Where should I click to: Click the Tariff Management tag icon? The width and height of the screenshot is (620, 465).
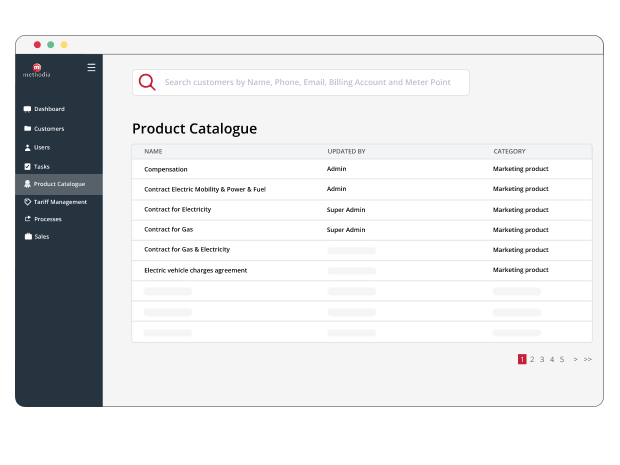(x=27, y=201)
